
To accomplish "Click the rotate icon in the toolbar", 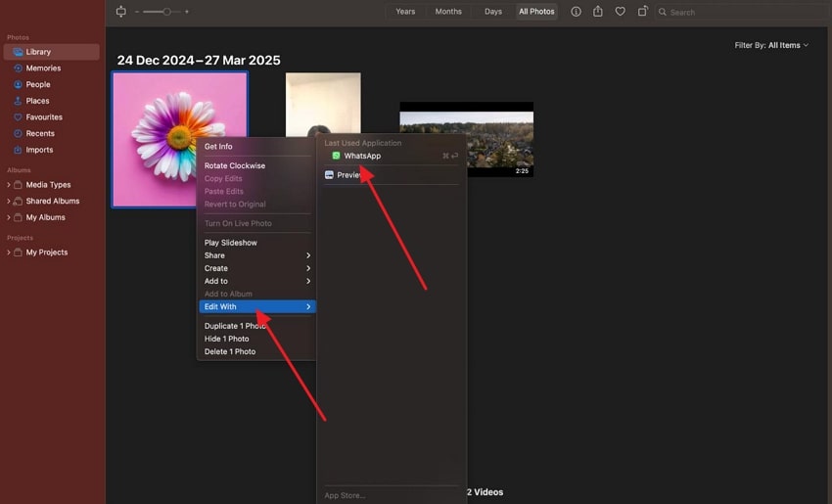I will [x=642, y=12].
